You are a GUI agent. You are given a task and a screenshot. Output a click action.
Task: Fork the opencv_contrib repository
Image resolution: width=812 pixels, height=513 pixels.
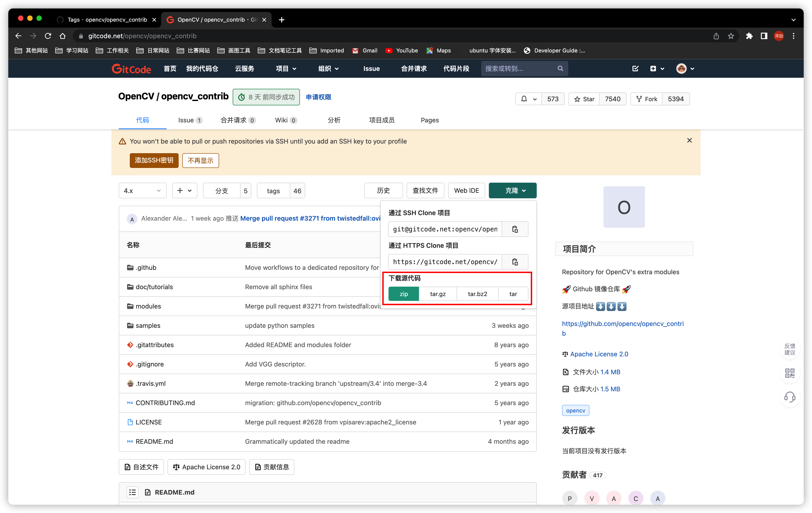[647, 99]
